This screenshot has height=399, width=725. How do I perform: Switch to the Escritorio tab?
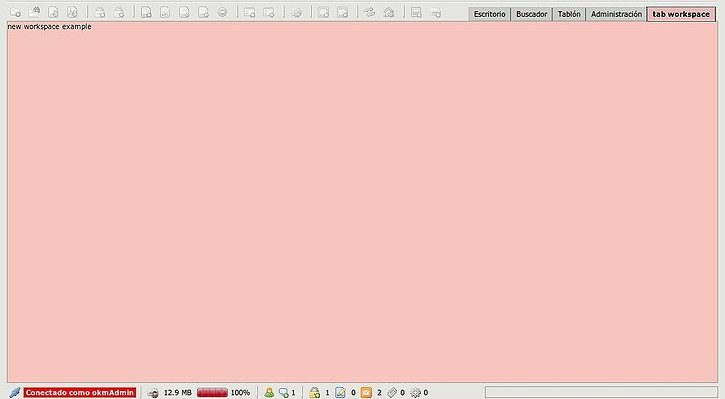tap(489, 14)
